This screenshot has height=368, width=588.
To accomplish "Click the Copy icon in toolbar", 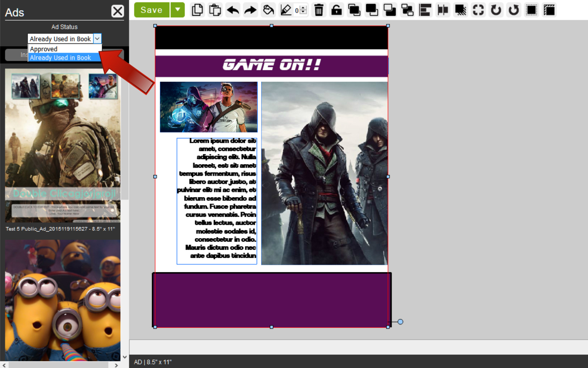I will coord(197,10).
